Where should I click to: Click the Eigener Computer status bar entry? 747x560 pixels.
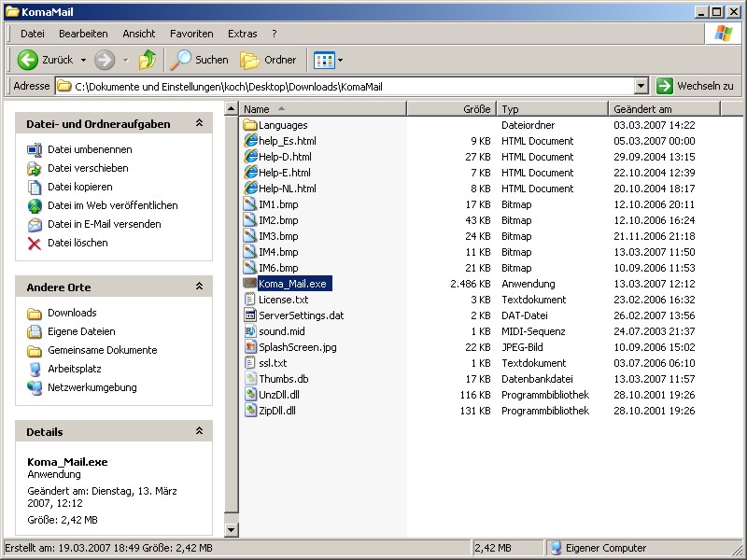click(599, 548)
